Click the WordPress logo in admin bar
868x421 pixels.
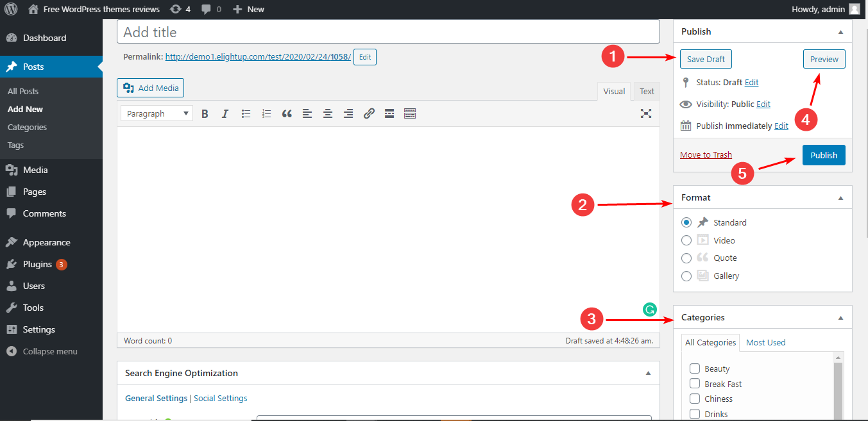pos(11,9)
